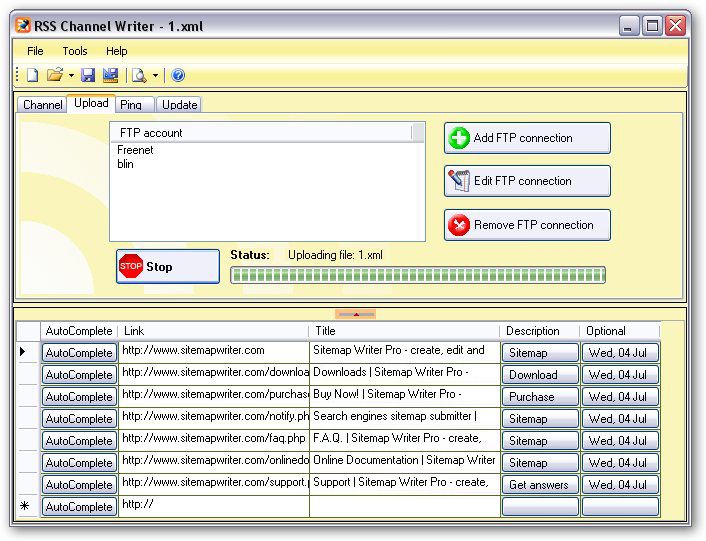The image size is (706, 541).
Task: Click Sitemap description button in faq.php row
Action: (x=540, y=441)
